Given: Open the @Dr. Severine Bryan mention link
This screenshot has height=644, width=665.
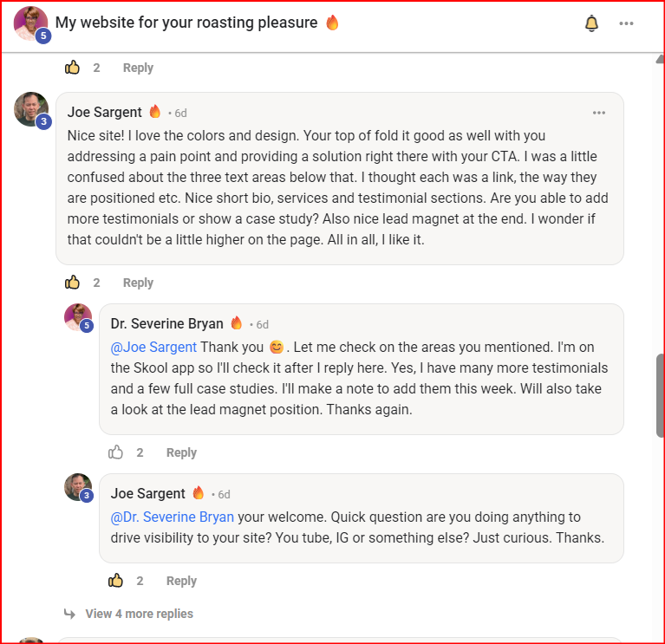Looking at the screenshot, I should pos(173,517).
